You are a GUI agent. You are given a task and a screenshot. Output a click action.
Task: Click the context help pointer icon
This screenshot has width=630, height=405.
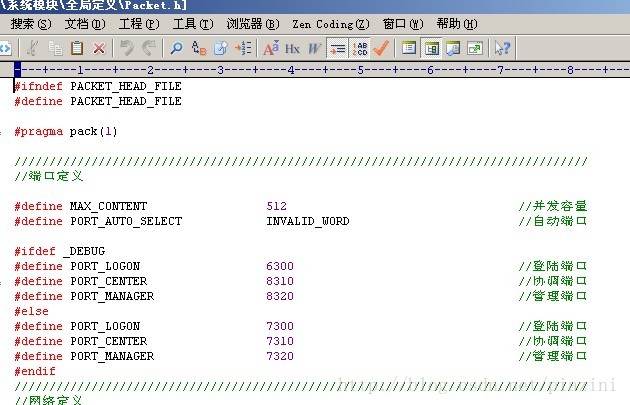(x=502, y=48)
